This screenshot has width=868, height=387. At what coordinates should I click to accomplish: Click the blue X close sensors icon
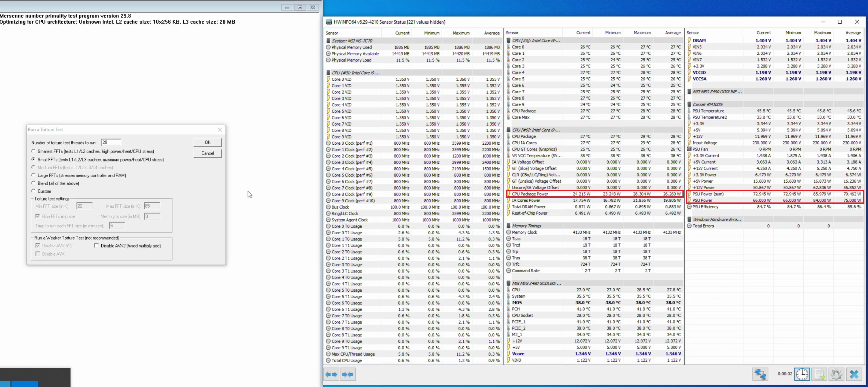click(x=854, y=374)
